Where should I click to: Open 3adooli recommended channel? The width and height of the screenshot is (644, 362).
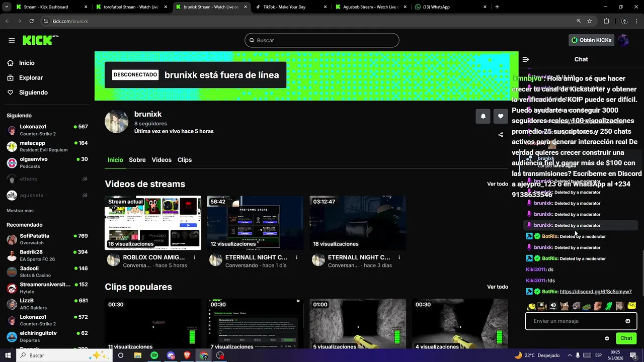(x=47, y=271)
